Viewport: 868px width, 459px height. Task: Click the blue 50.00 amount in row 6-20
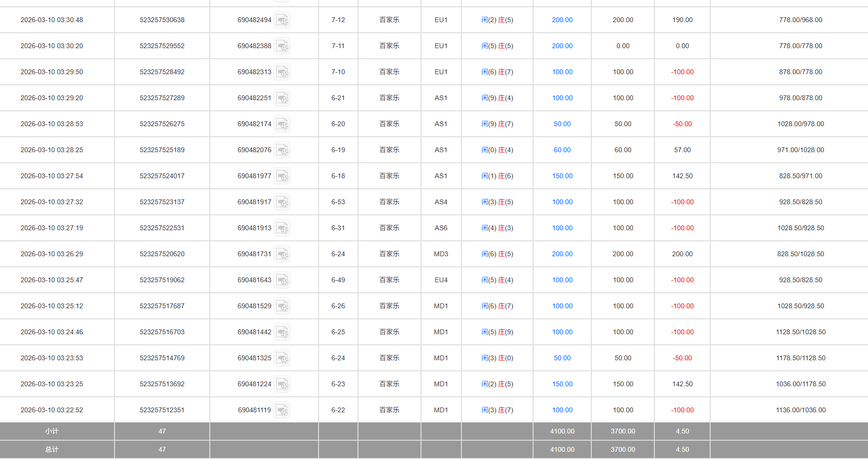[562, 124]
